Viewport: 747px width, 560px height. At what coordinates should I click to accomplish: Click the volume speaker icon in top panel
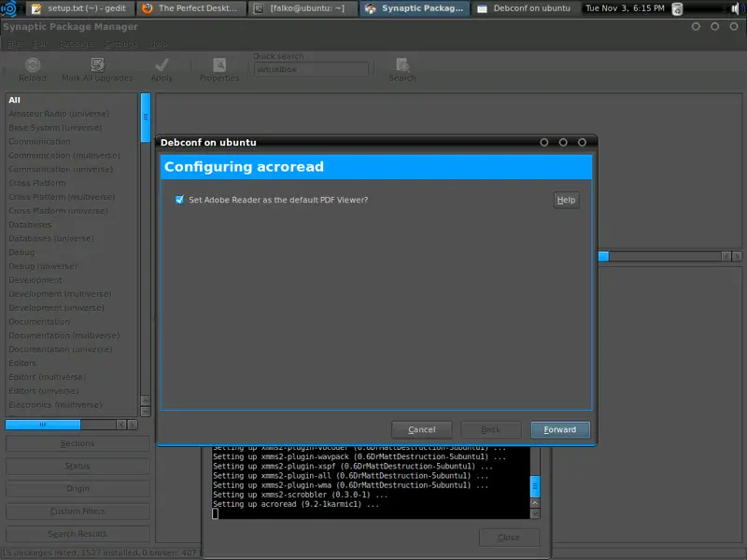point(736,8)
